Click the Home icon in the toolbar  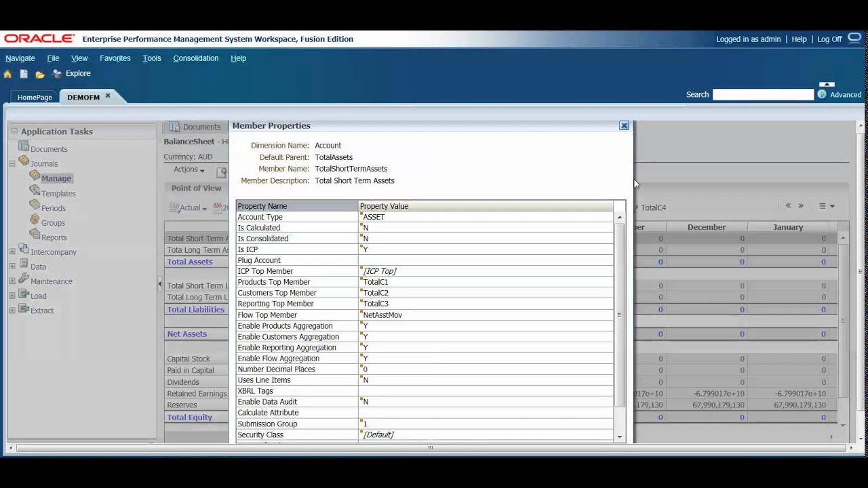tap(7, 74)
